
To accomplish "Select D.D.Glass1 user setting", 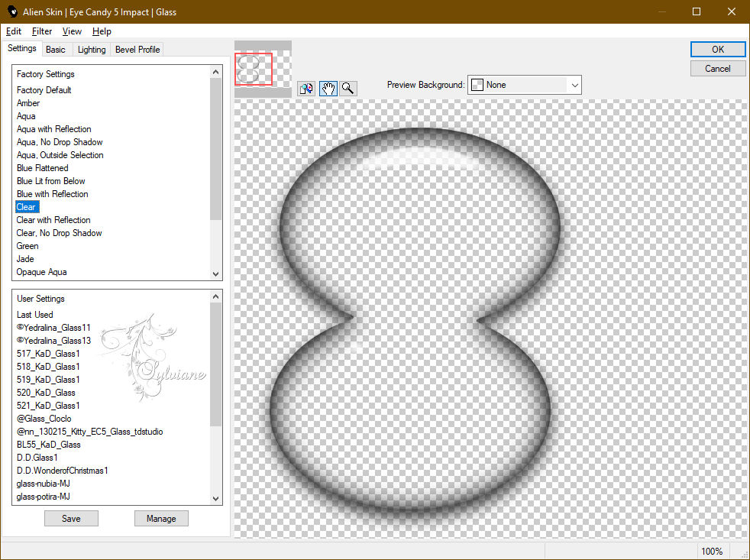I will pos(37,457).
